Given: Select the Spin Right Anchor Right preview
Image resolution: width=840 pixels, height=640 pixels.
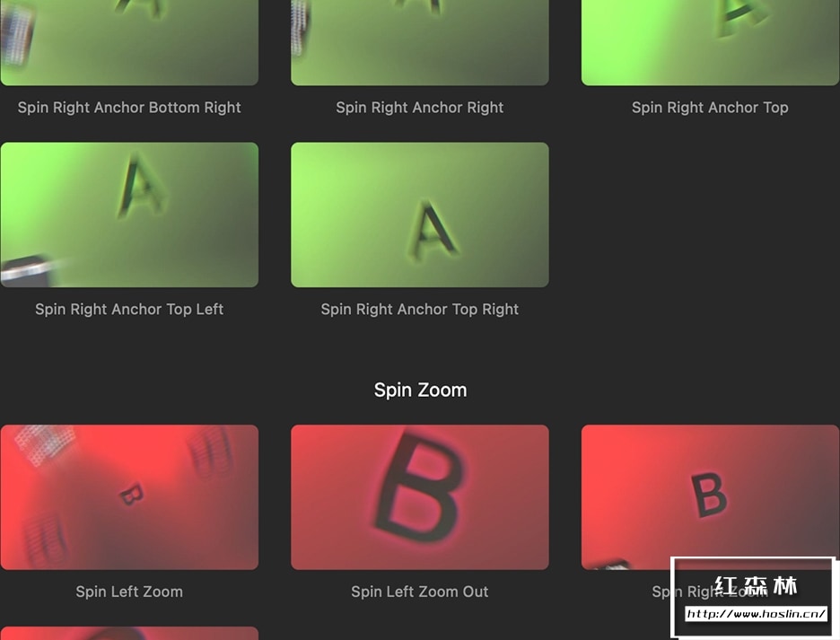Looking at the screenshot, I should pyautogui.click(x=419, y=42).
